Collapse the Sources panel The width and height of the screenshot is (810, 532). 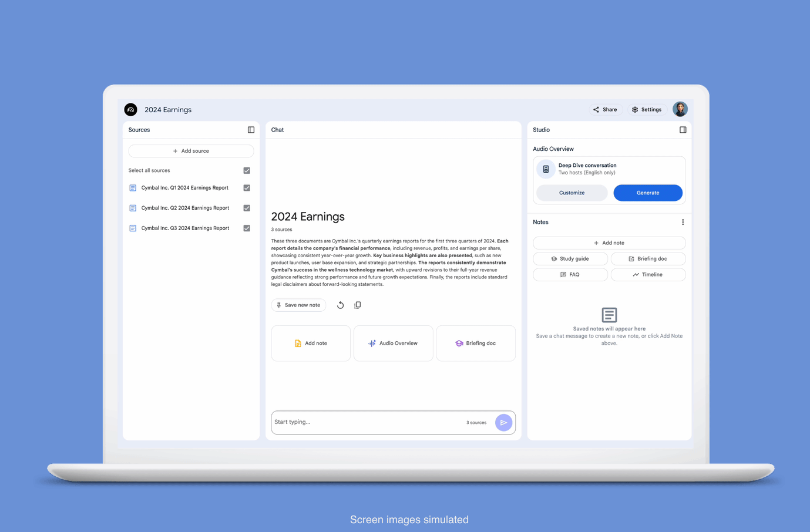251,130
